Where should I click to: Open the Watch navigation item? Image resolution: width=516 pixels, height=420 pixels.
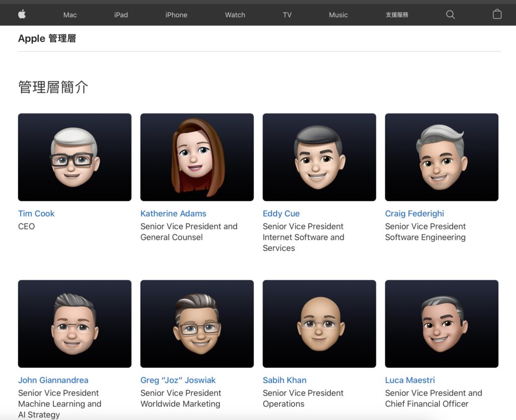click(235, 15)
